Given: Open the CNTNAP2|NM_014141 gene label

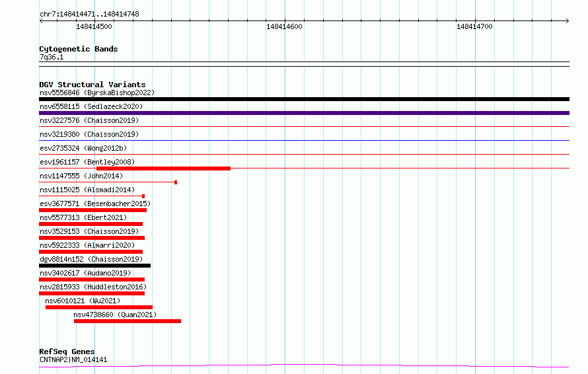Looking at the screenshot, I should click(x=73, y=359).
